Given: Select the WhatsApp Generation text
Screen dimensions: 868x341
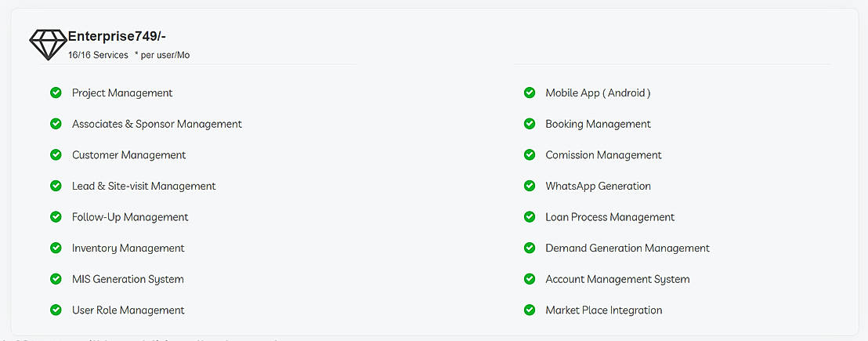Looking at the screenshot, I should click(x=599, y=186).
